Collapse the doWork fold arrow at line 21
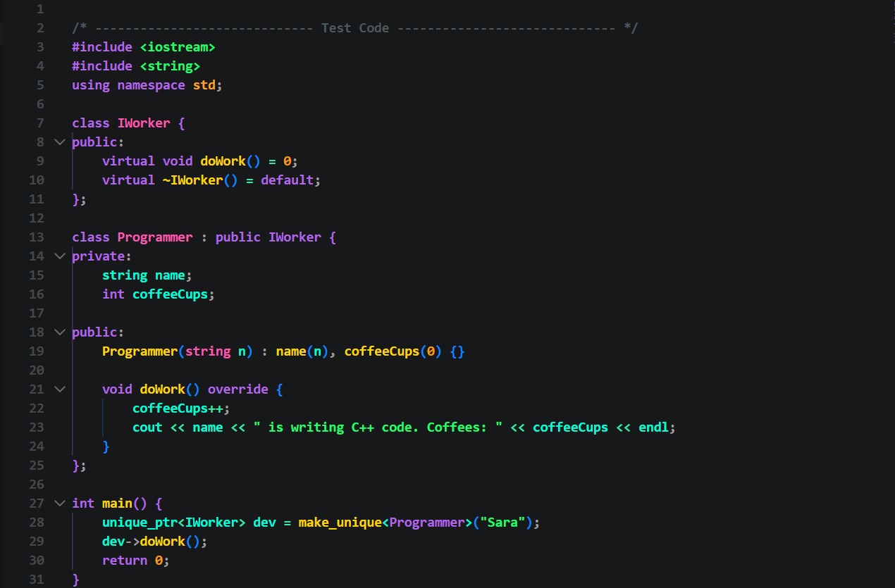Screen dimensions: 895x588 point(60,389)
